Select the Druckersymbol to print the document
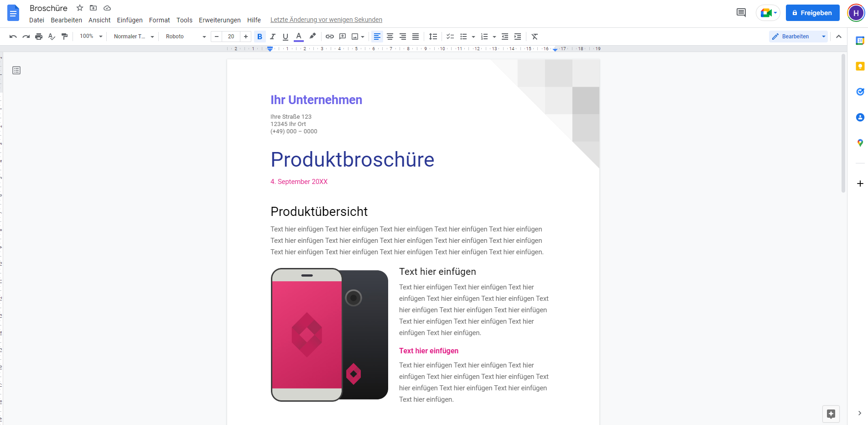Image resolution: width=868 pixels, height=425 pixels. (39, 37)
